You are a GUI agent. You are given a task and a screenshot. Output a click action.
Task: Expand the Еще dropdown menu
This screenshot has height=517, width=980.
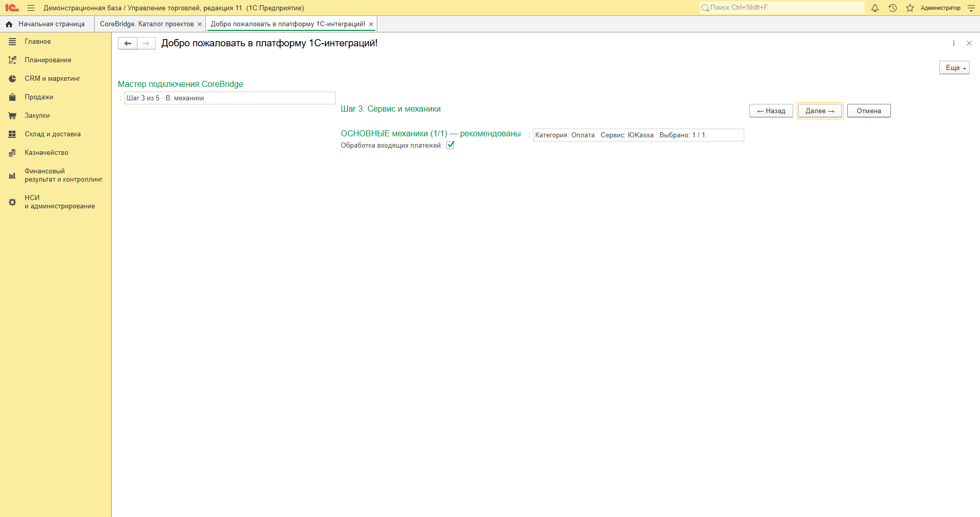(x=954, y=67)
